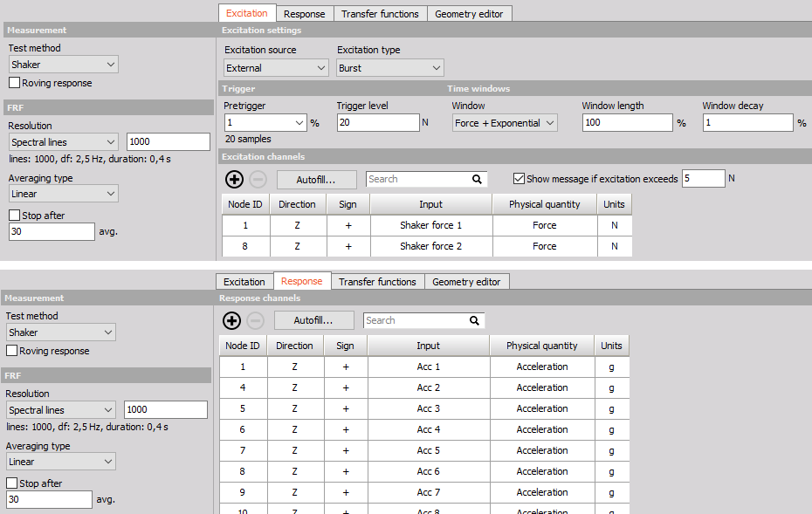Select Shaker force 2 cell
Screen dimensions: 812x514
pos(430,246)
